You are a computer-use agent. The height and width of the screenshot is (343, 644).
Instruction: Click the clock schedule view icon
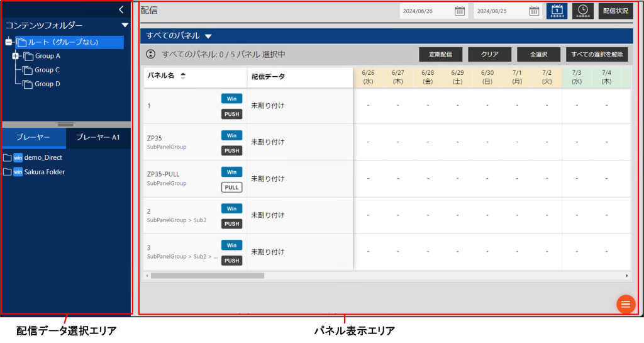click(582, 11)
